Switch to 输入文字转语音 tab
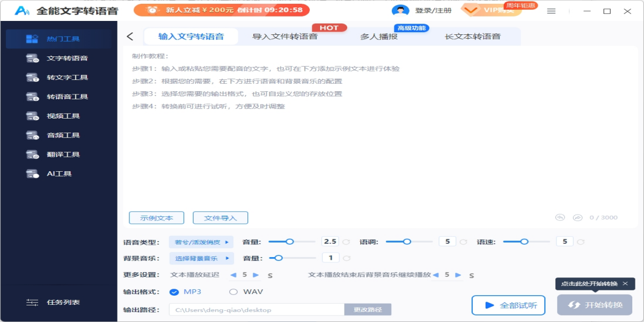Screen dimensions: 644x322 pos(191,36)
